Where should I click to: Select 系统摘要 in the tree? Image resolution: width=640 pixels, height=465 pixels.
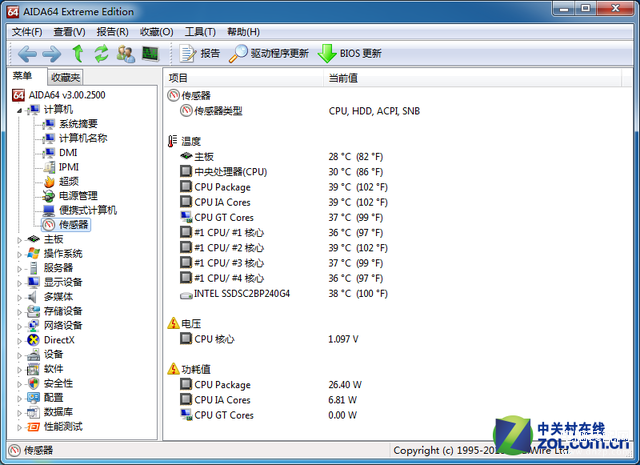point(71,124)
